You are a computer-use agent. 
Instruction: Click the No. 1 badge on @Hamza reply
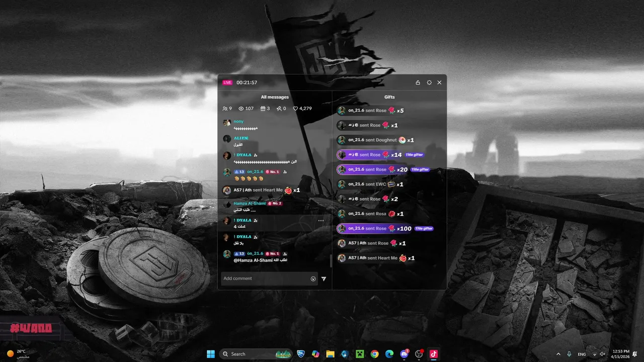pos(272,254)
